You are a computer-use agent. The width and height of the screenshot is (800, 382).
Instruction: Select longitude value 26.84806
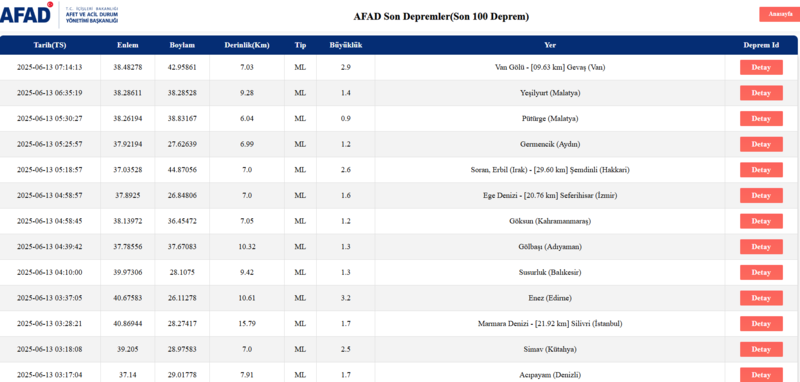click(x=182, y=195)
